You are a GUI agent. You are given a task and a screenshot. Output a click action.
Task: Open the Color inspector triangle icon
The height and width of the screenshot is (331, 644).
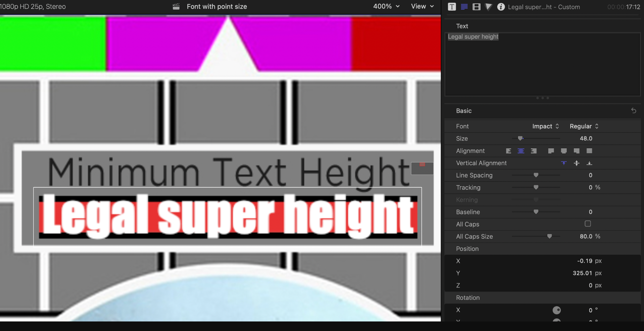point(488,7)
